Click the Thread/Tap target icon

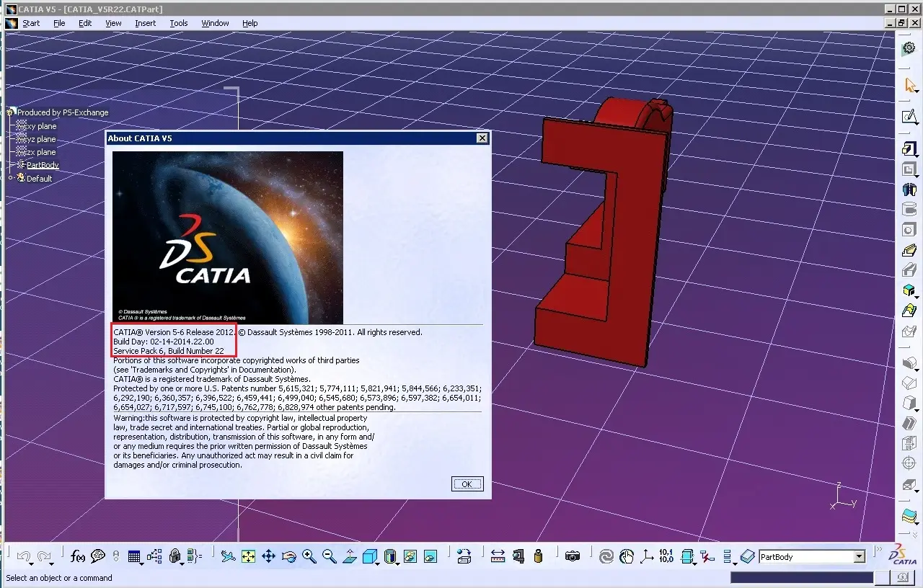click(909, 463)
